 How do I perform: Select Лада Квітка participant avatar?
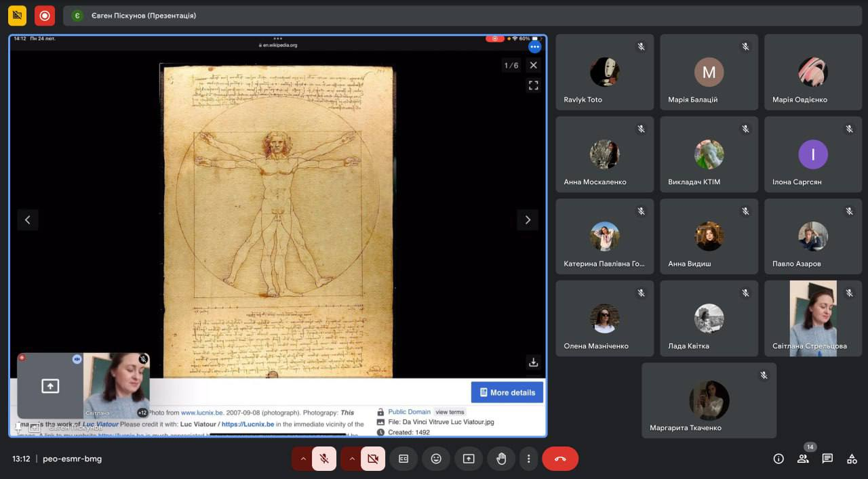coord(709,318)
